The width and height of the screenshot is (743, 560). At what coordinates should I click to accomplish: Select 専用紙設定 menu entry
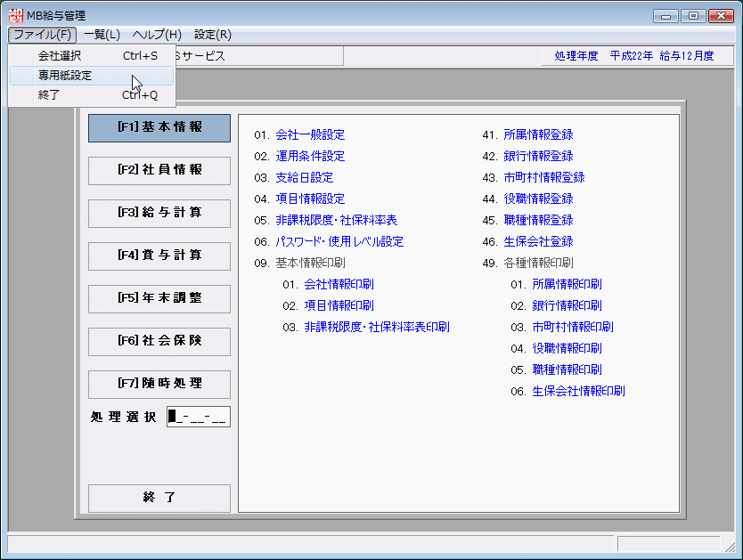[92, 76]
